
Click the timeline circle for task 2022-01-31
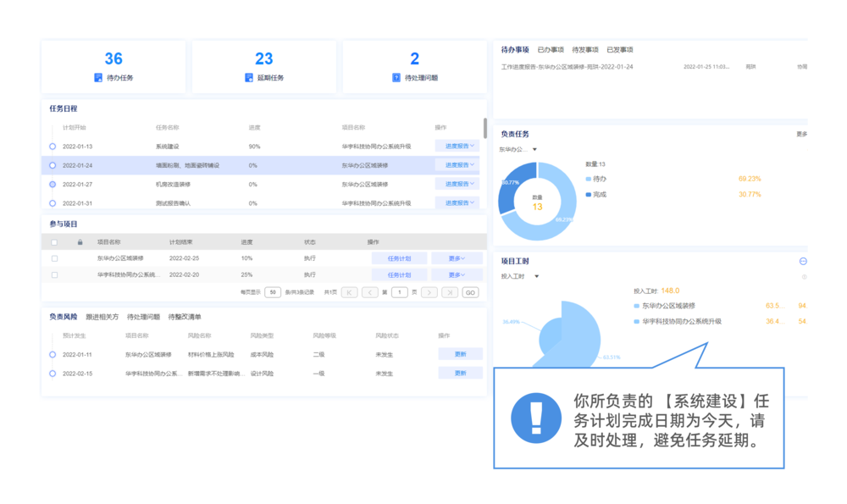click(x=53, y=203)
